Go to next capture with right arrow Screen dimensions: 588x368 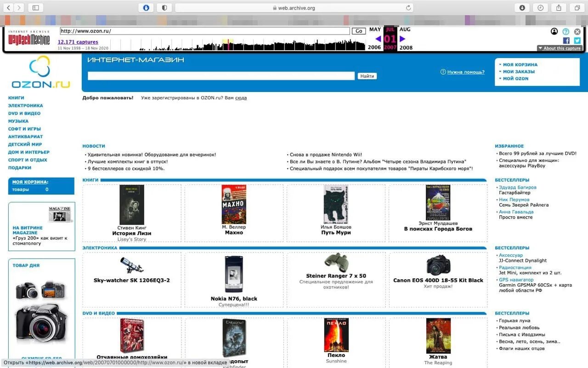[402, 39]
